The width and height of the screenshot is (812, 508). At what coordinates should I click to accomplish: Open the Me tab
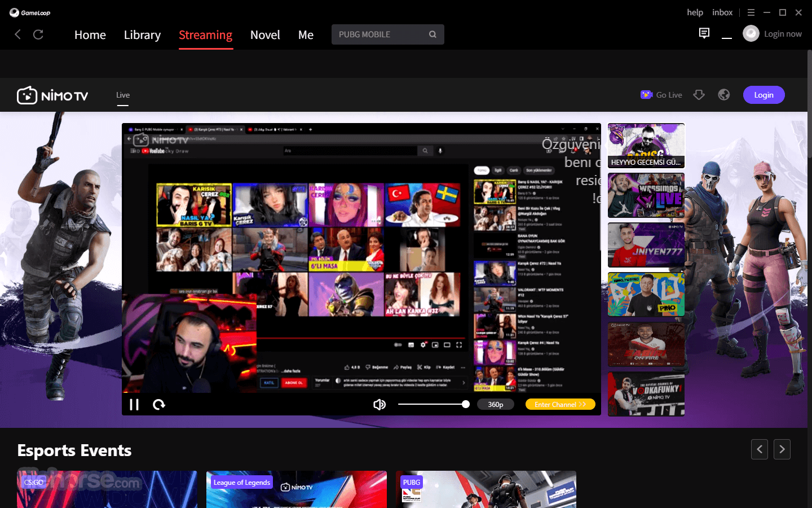[x=306, y=35]
